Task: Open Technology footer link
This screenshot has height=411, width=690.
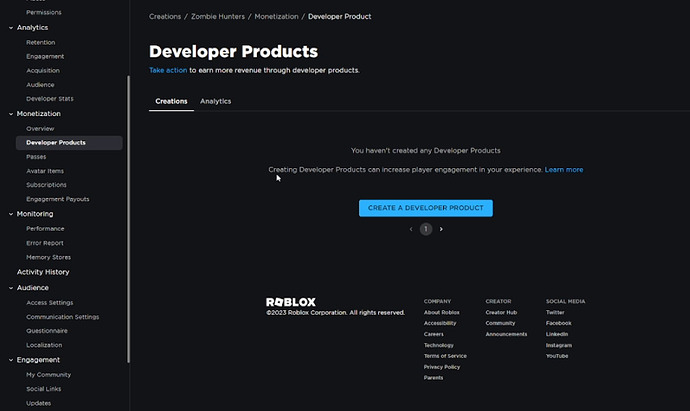Action: click(439, 345)
